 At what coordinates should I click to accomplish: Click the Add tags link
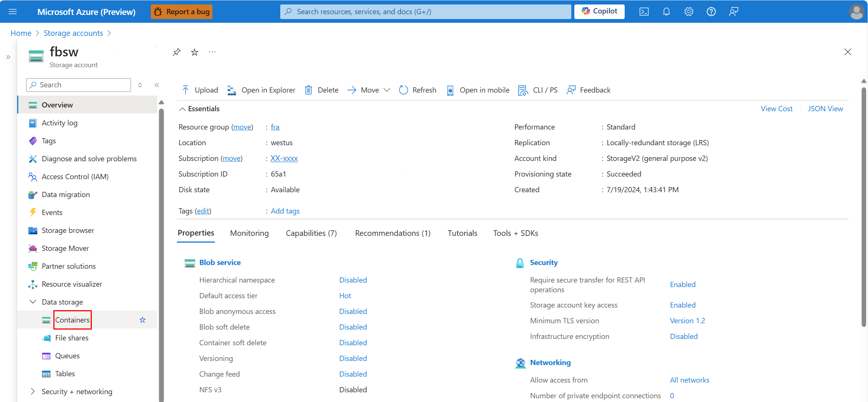[285, 211]
